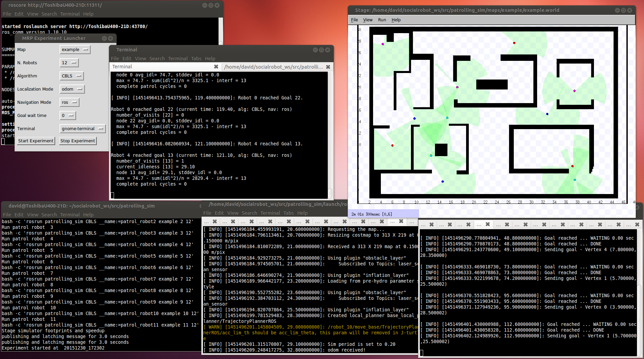Expand the N. Robots dropdown
644x359 pixels.
click(x=69, y=63)
